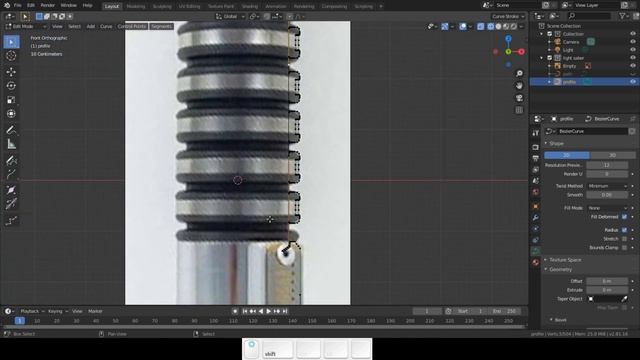This screenshot has width=640, height=360.
Task: Toggle the Fill Deformed checkbox
Action: tap(624, 217)
